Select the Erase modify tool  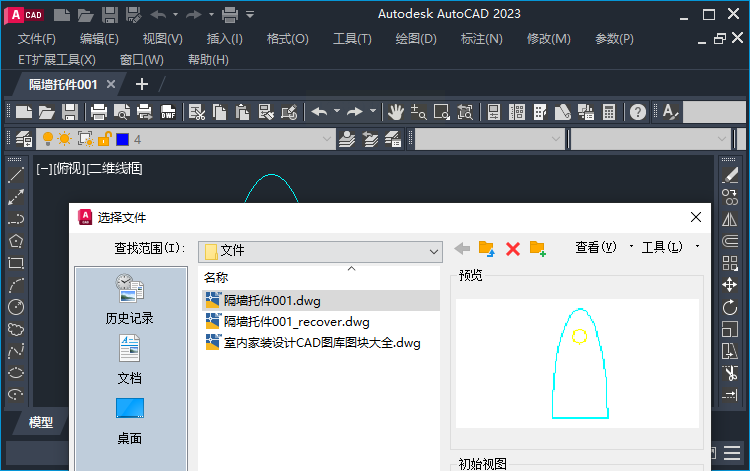point(730,175)
